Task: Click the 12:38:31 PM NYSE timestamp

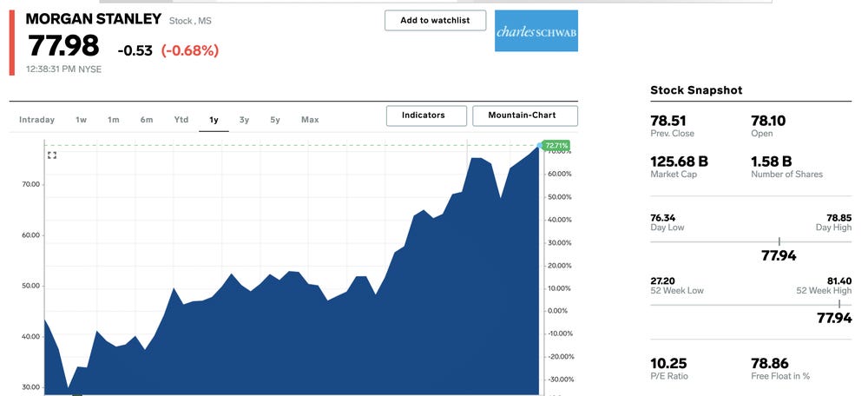Action: tap(63, 69)
